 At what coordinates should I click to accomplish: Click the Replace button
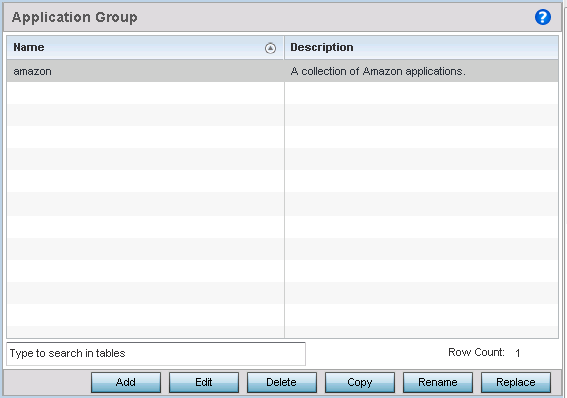516,382
